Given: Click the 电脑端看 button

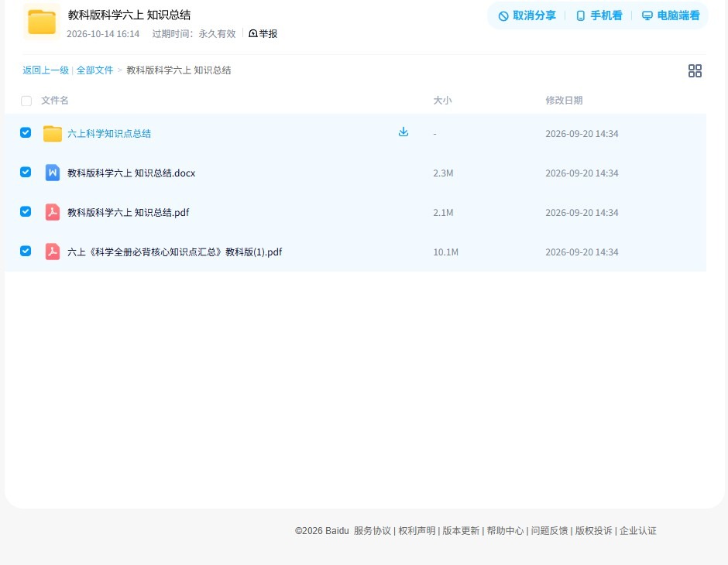Looking at the screenshot, I should [671, 15].
